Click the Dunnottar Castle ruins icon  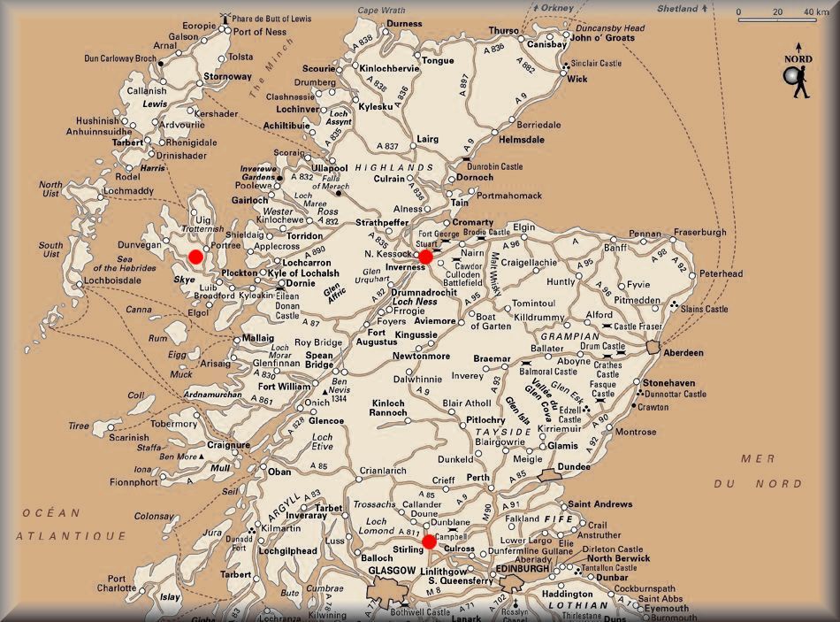639,393
